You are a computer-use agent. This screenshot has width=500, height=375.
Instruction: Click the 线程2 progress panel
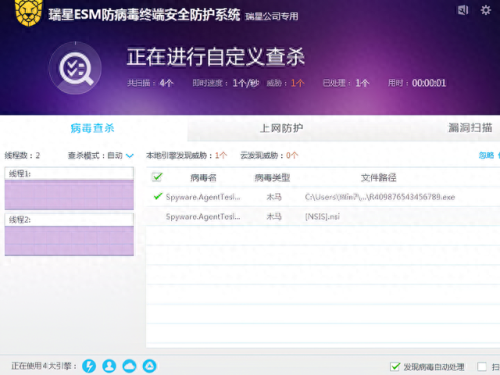click(x=69, y=235)
